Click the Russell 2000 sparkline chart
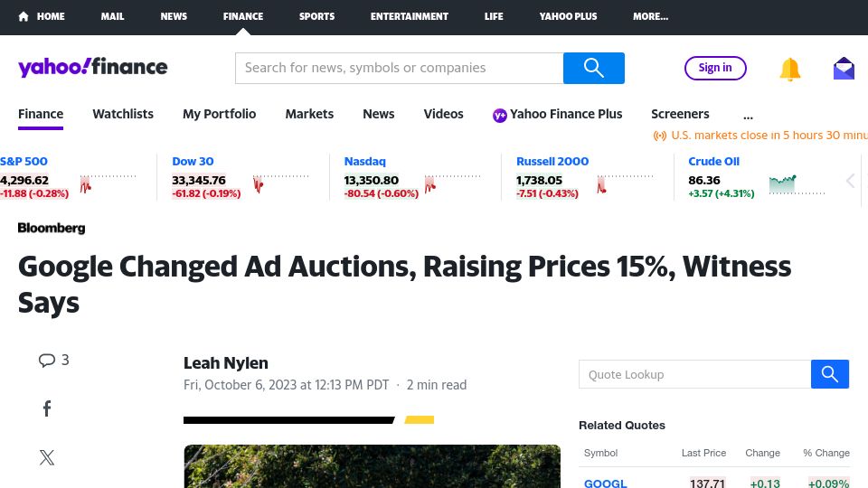868x488 pixels. (625, 183)
